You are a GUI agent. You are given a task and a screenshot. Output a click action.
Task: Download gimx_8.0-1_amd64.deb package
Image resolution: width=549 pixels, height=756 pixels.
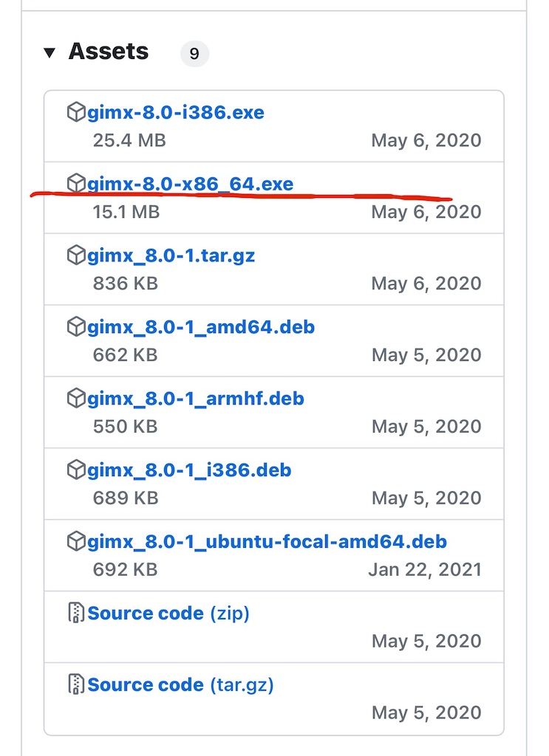(201, 327)
